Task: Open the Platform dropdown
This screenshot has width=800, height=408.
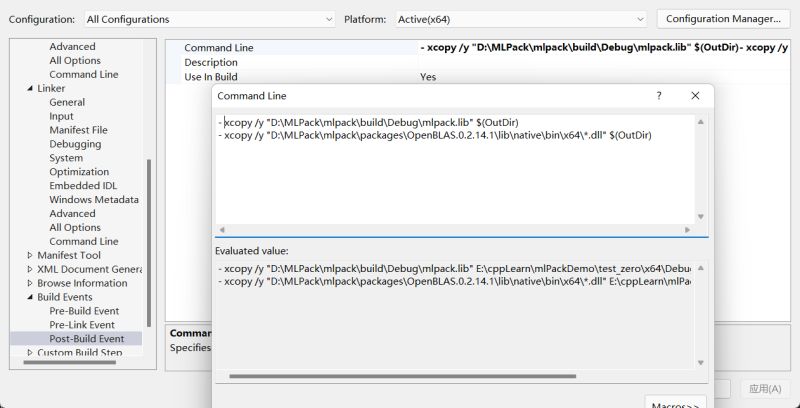Action: point(521,19)
